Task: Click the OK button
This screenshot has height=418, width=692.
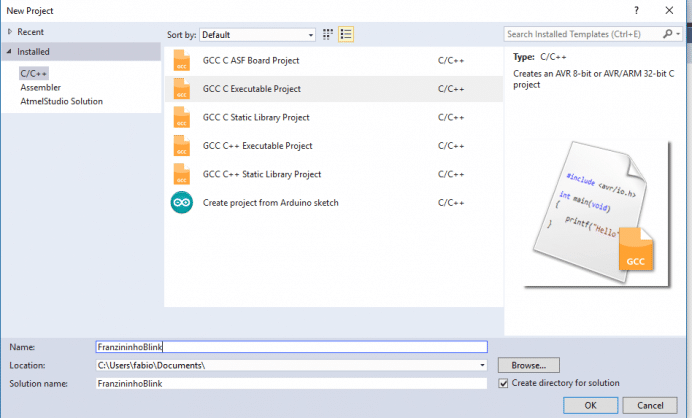Action: coord(590,405)
